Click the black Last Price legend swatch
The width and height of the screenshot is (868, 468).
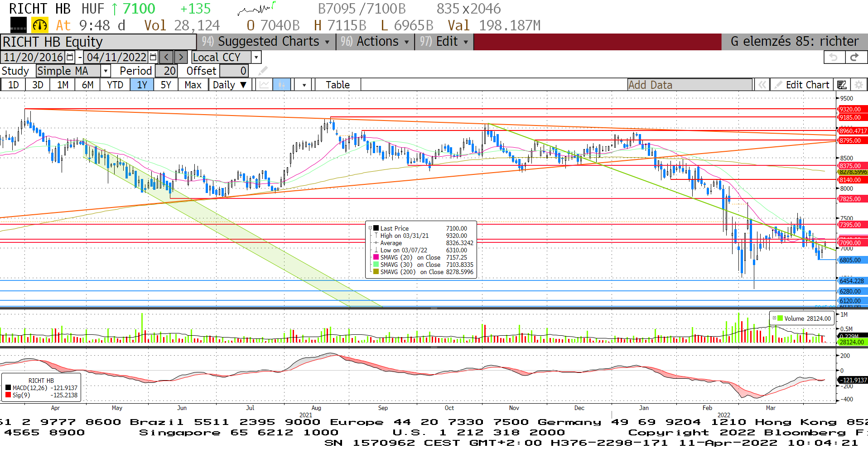376,228
